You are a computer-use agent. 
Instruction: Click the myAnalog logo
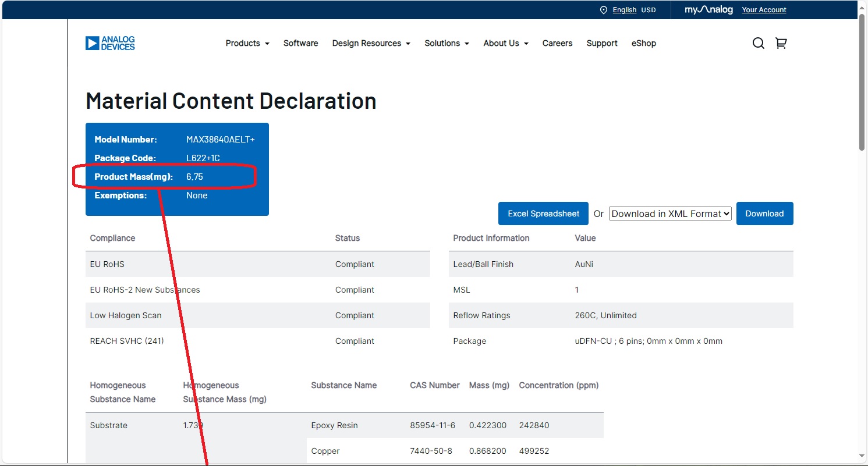point(708,10)
